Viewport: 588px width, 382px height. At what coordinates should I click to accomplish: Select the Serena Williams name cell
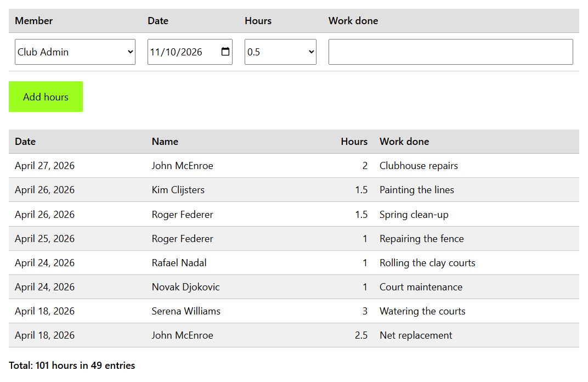pos(186,311)
